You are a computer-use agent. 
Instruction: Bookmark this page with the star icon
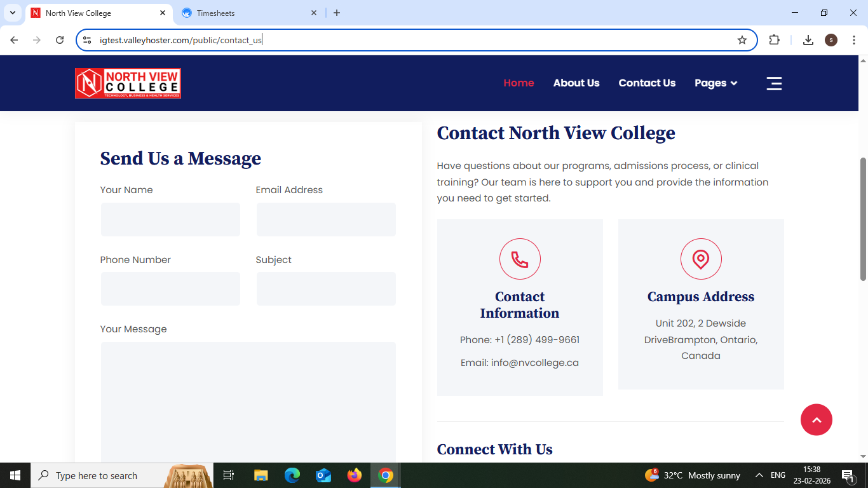[x=742, y=40]
